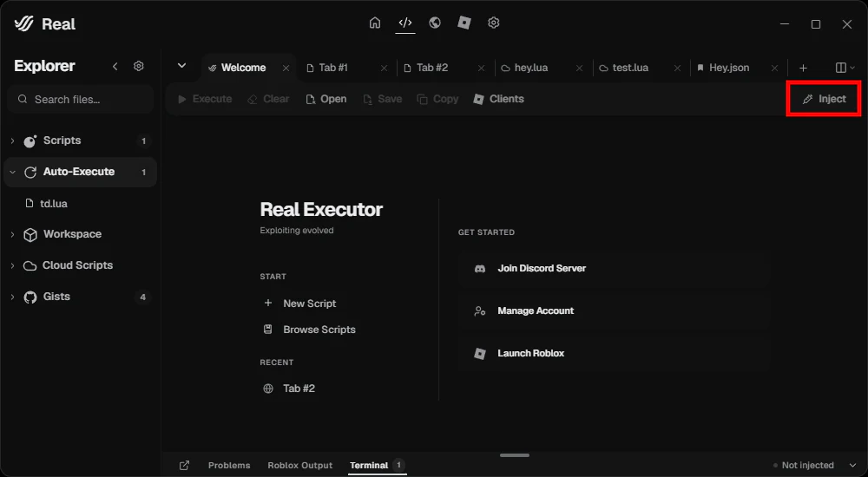Image resolution: width=868 pixels, height=477 pixels.
Task: Click the panel resize handle bar
Action: coord(514,455)
